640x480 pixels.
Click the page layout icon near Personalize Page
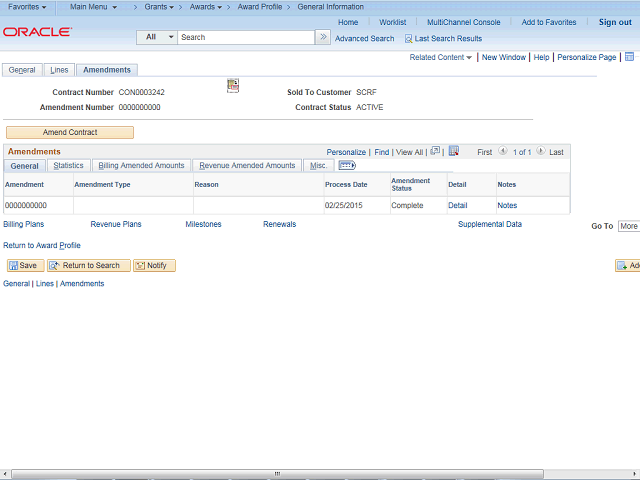click(629, 57)
